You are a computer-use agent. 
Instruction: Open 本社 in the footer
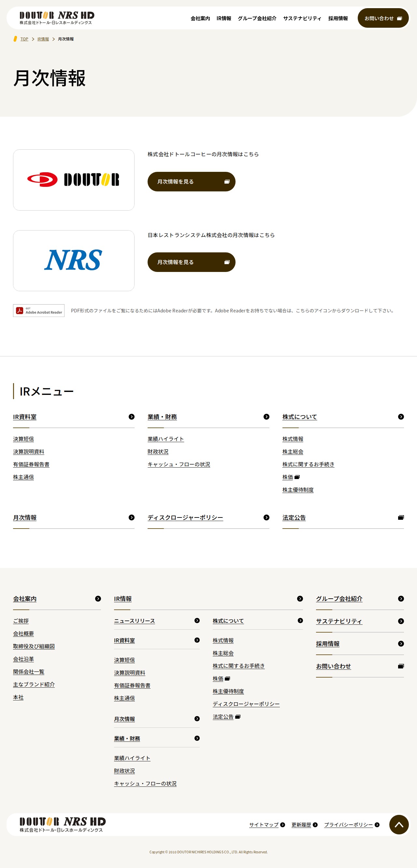(18, 697)
